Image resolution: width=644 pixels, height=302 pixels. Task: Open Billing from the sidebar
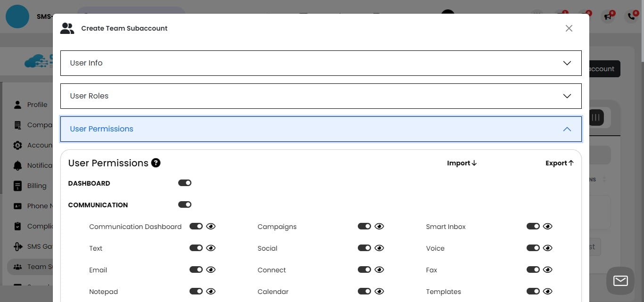pyautogui.click(x=17, y=186)
